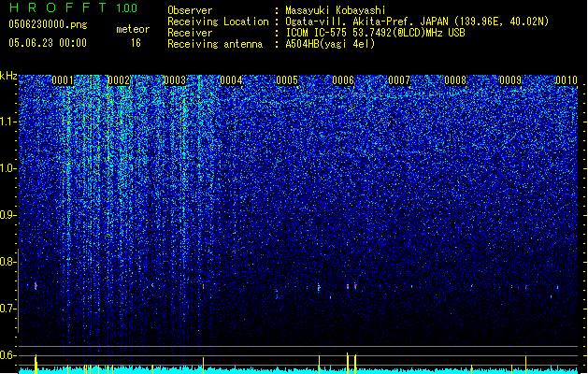
Task: Click the 0.8 frequency axis label
Action: click(8, 262)
